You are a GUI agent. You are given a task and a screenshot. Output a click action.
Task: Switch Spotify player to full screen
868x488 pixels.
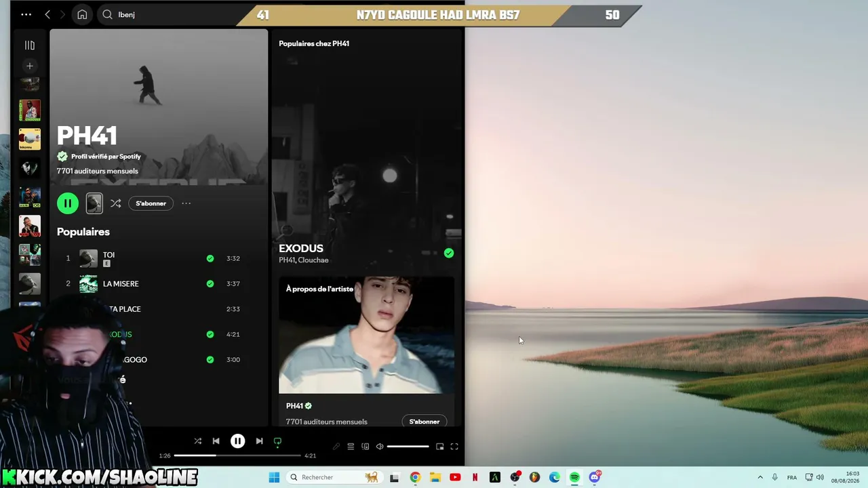pos(454,447)
